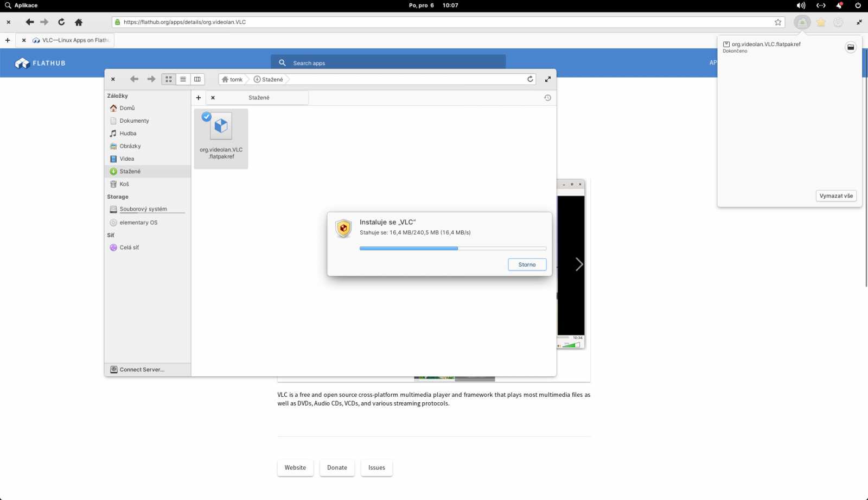This screenshot has width=868, height=500.
Task: Go forward in the browser toolbar
Action: (x=44, y=22)
